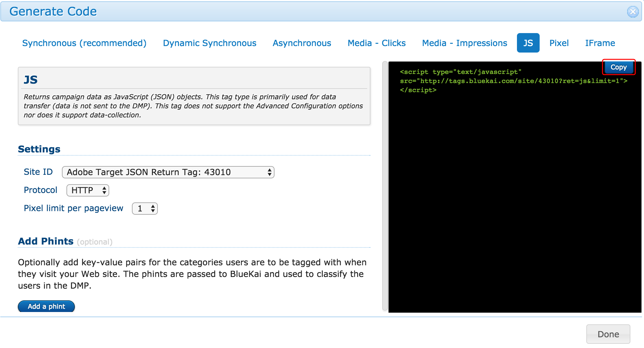Copy the generated script code
The width and height of the screenshot is (644, 348).
[619, 67]
